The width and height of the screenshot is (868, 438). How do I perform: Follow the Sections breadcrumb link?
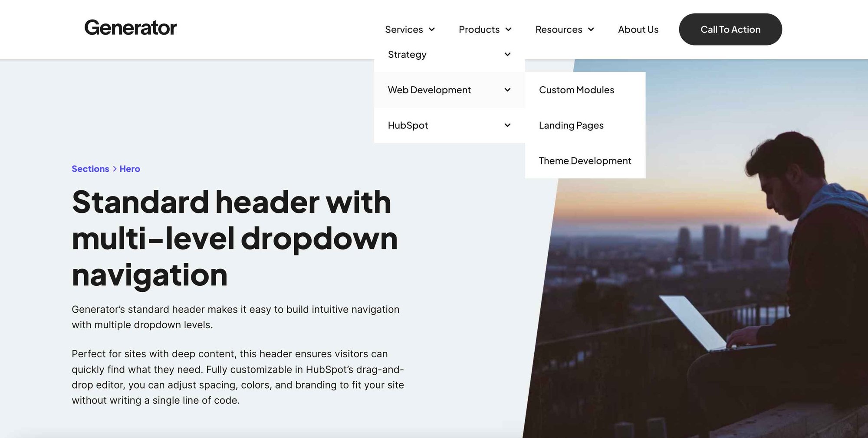[90, 169]
